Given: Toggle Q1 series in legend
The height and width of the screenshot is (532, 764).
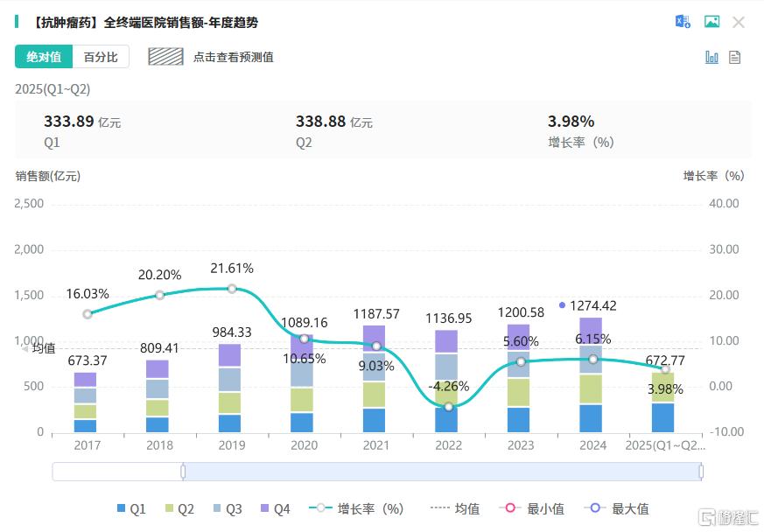Looking at the screenshot, I should coord(131,508).
